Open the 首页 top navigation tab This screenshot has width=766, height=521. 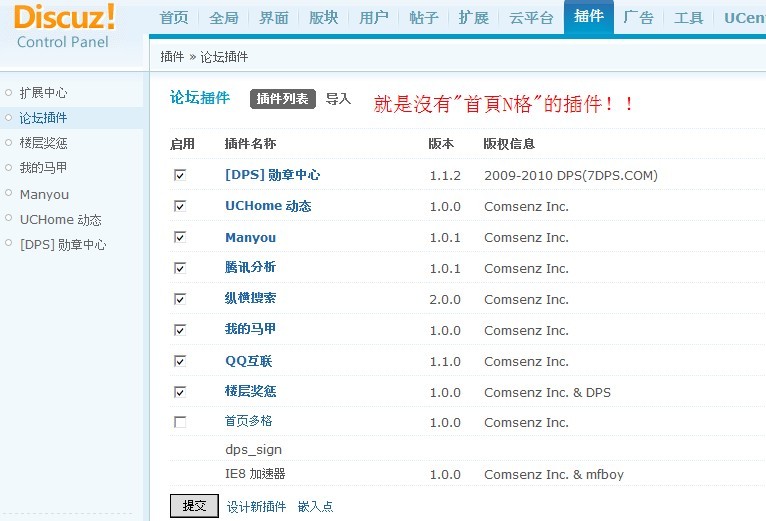174,18
